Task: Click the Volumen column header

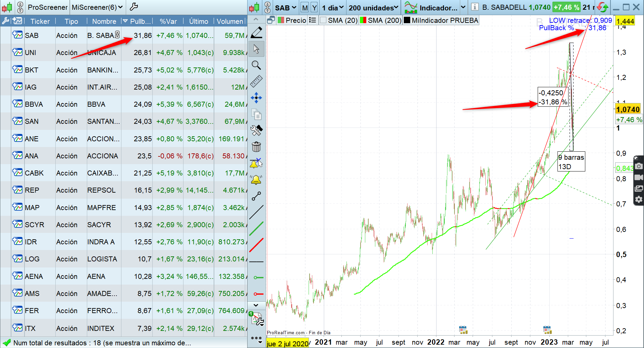Action: click(230, 21)
